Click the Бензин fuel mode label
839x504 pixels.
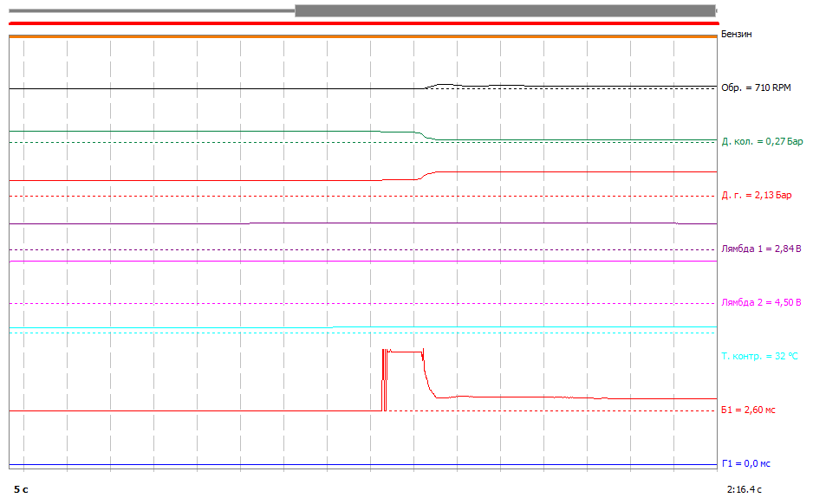tap(736, 35)
